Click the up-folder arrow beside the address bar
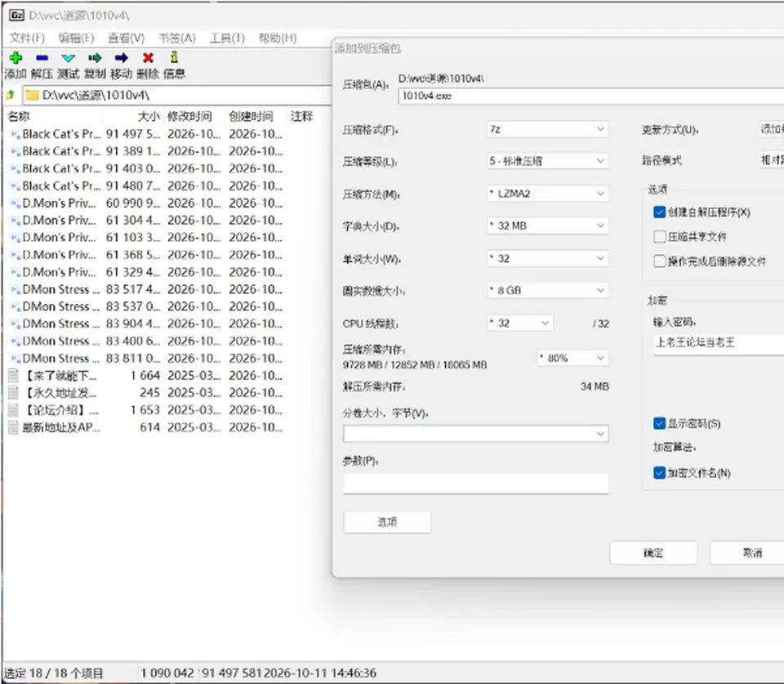Image resolution: width=784 pixels, height=684 pixels. tap(11, 95)
